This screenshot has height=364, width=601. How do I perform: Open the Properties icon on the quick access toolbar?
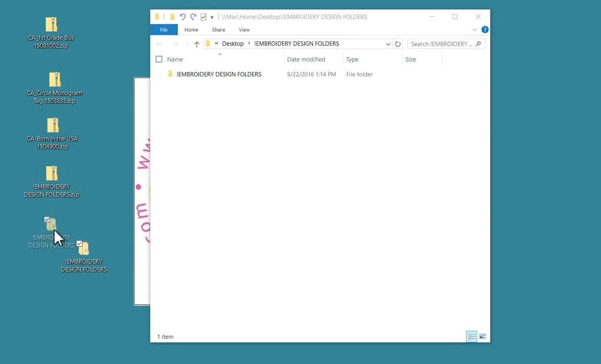203,17
